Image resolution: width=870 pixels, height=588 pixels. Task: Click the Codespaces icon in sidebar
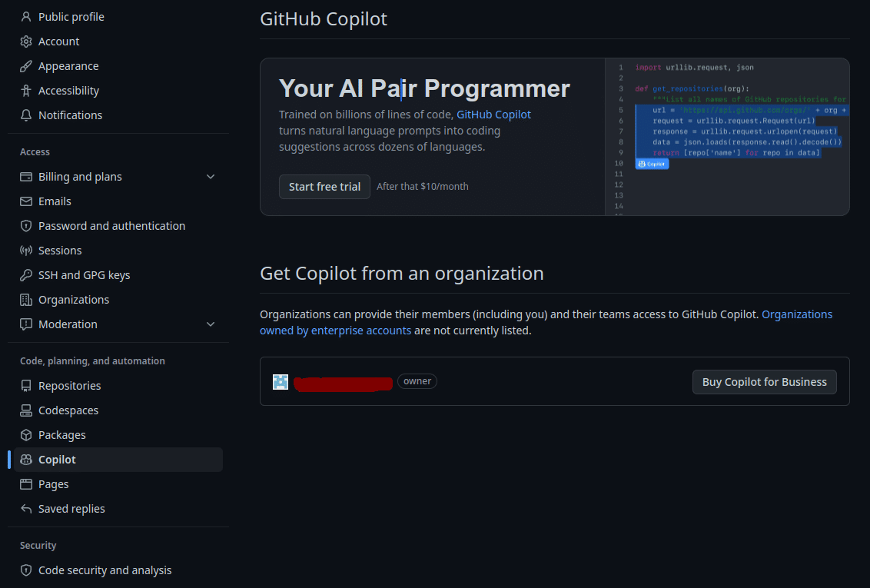[x=26, y=410]
